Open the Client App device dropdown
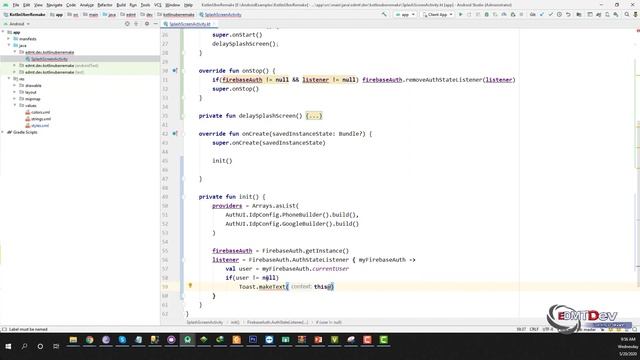 coord(438,14)
